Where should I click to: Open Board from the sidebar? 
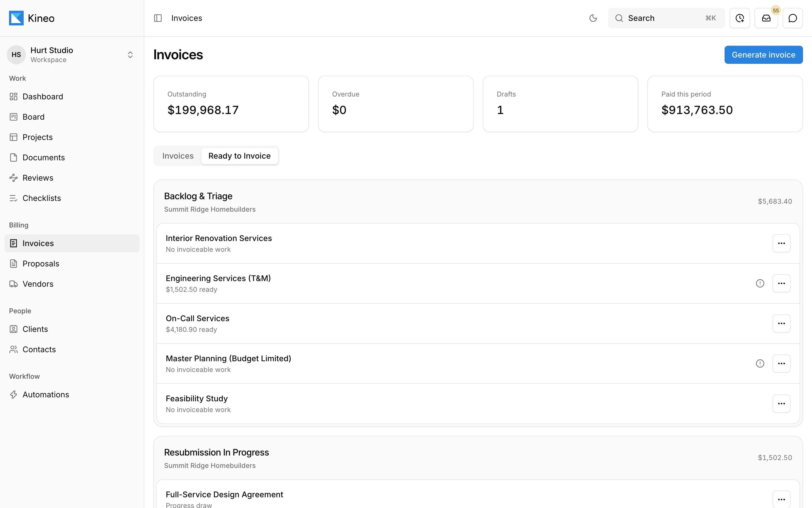pyautogui.click(x=72, y=117)
